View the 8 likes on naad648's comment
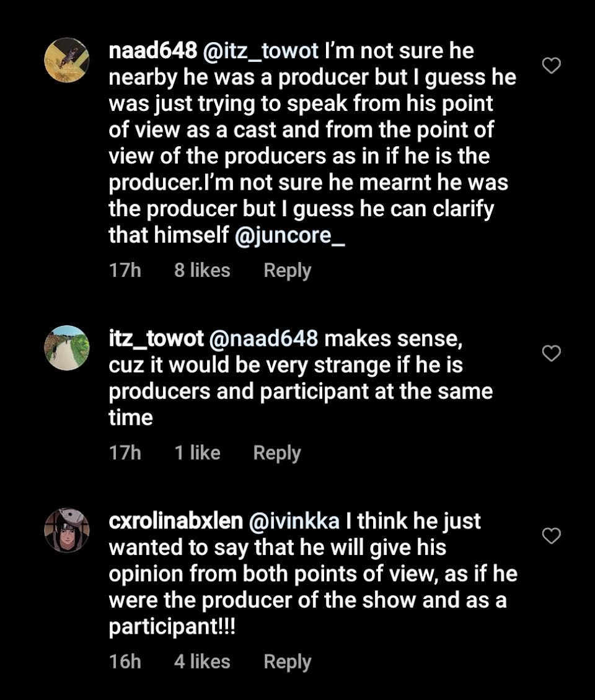Screen dimensions: 595x700 pos(202,270)
